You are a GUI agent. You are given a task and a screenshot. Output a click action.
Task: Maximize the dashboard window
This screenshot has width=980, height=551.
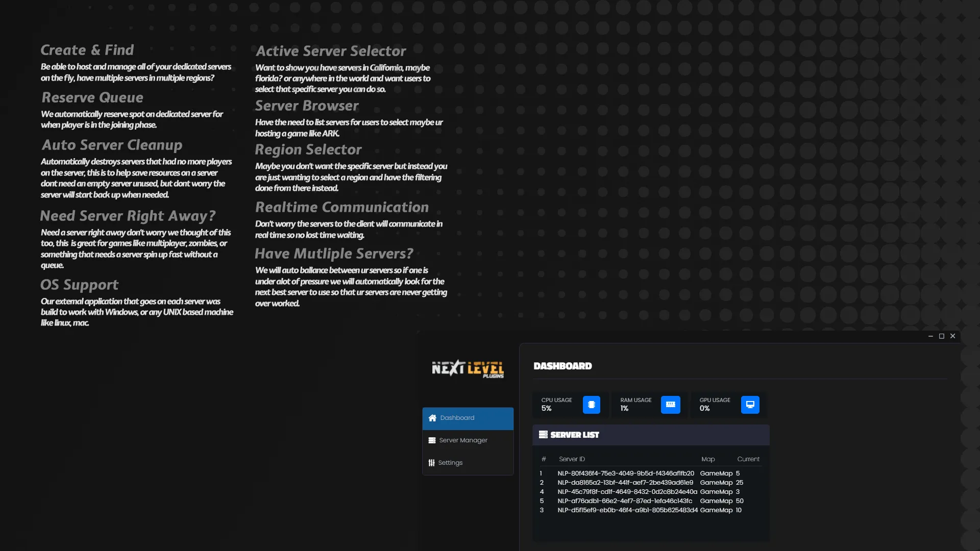[x=942, y=336]
